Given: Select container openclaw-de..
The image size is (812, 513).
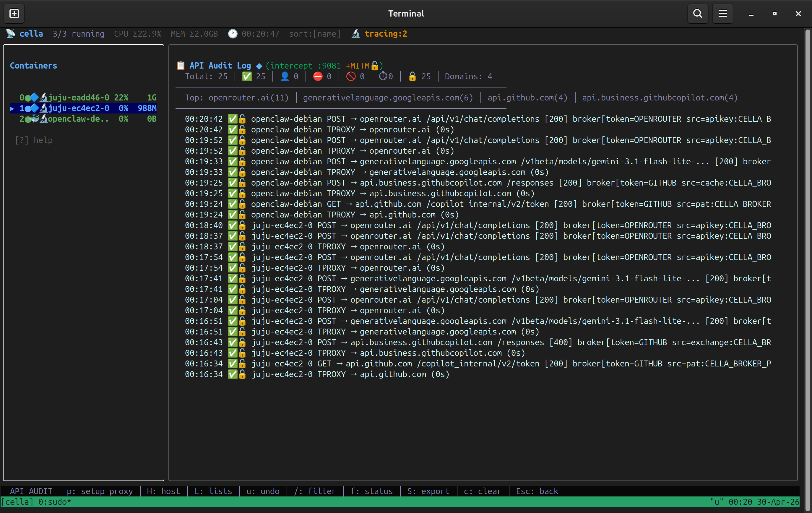Looking at the screenshot, I should tap(83, 119).
